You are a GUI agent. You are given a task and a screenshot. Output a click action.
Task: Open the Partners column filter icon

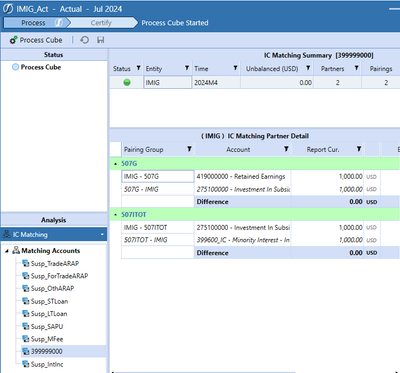pos(356,68)
